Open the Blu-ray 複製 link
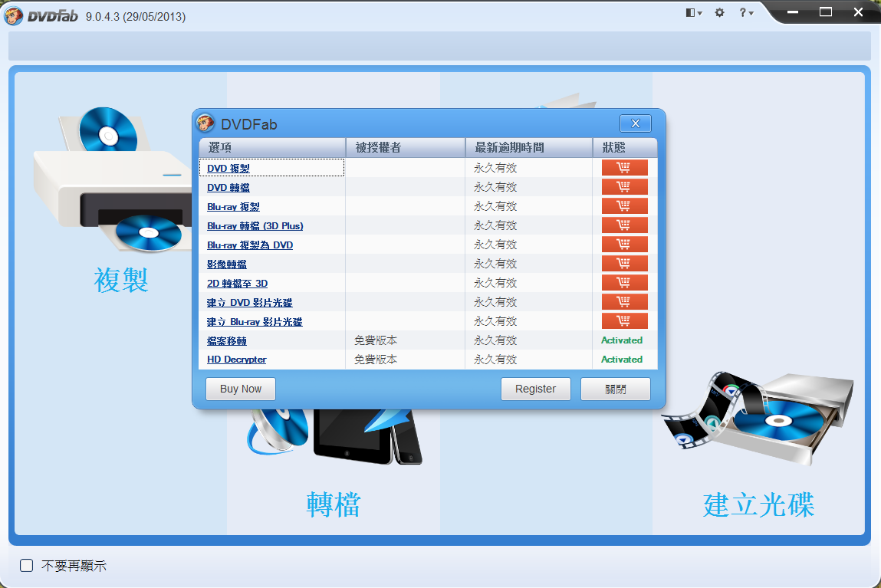This screenshot has height=588, width=881. tap(233, 207)
